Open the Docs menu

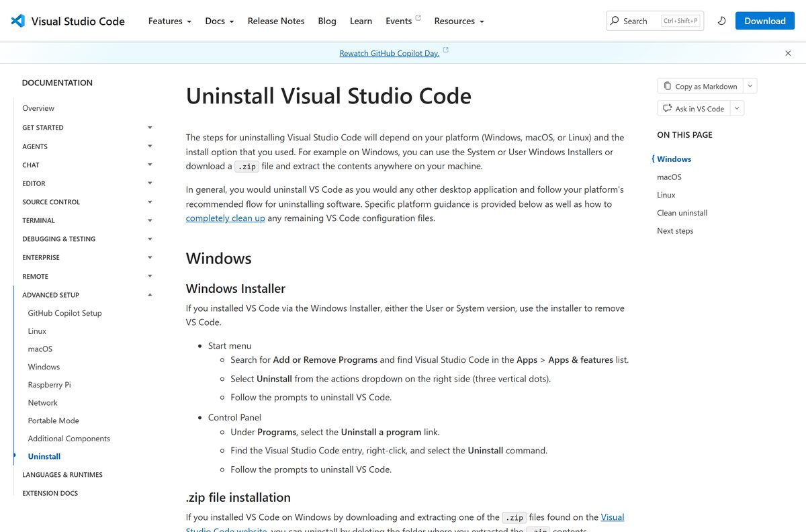coord(220,21)
